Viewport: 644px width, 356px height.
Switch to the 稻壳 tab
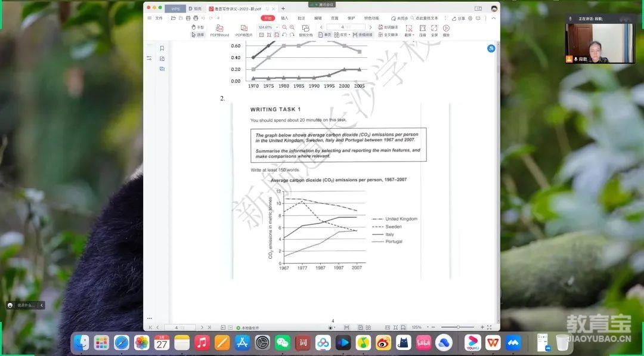[196, 8]
